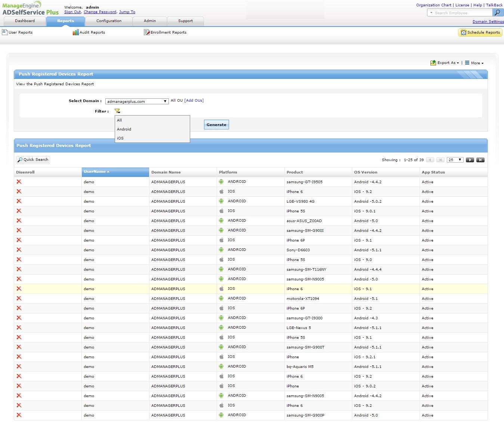Click the Schedule Reports button
The height and width of the screenshot is (442, 504).
[x=480, y=33]
